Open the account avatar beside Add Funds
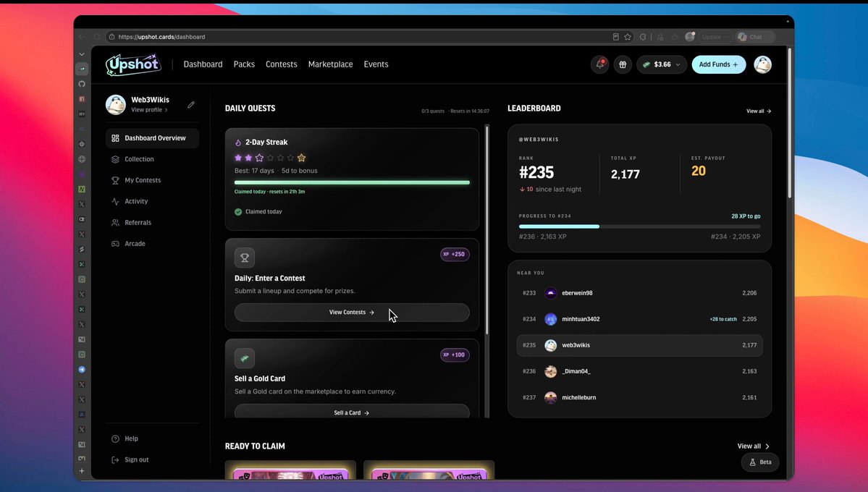Image resolution: width=868 pixels, height=492 pixels. click(x=762, y=64)
